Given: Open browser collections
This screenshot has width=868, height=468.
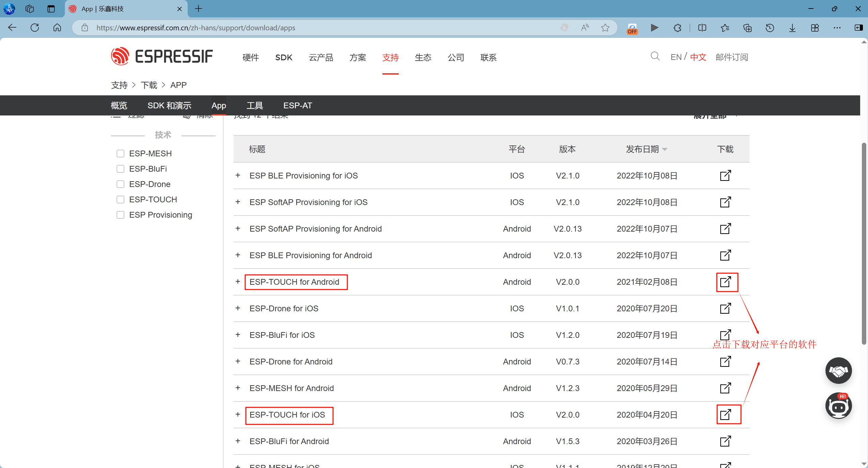Looking at the screenshot, I should tap(747, 28).
